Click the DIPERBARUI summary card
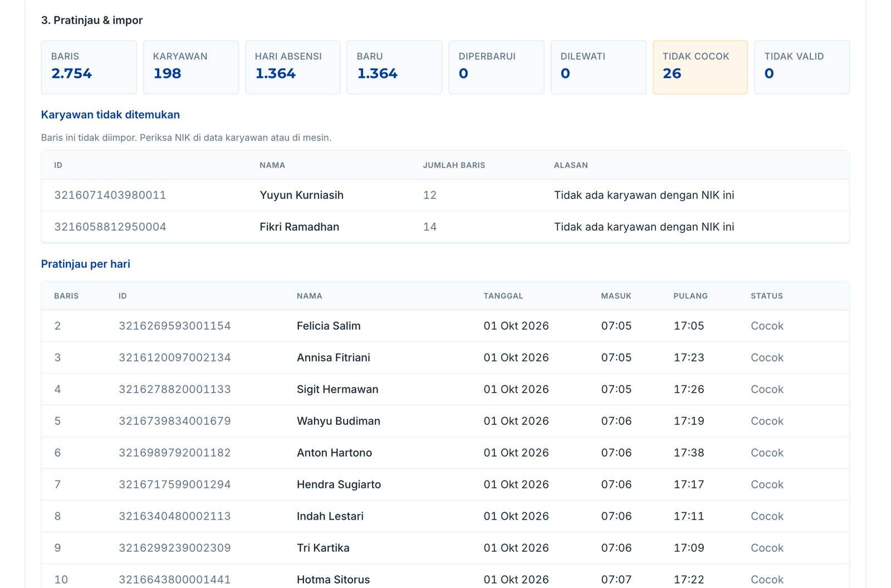The width and height of the screenshot is (891, 588). (496, 67)
